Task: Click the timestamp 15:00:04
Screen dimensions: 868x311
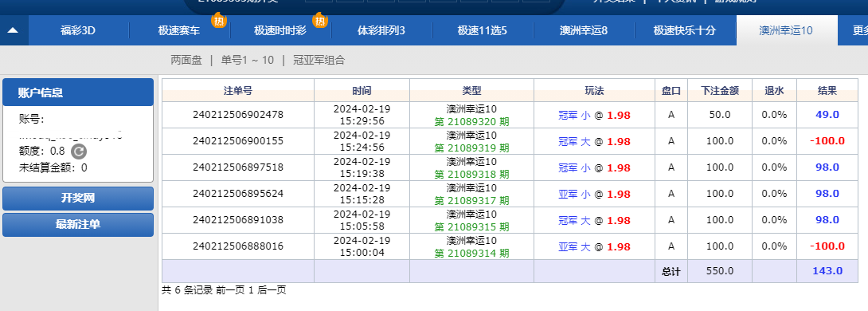Action: point(362,253)
